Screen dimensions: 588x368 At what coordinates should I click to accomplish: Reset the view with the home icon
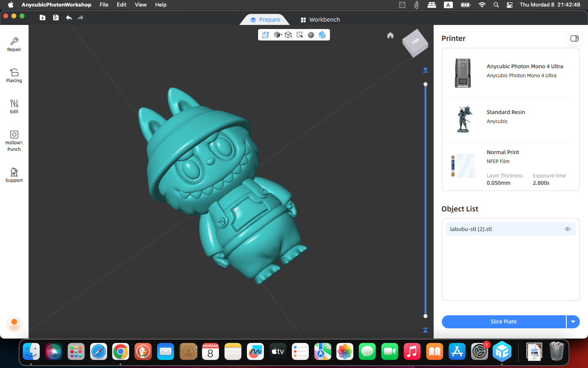coord(390,35)
